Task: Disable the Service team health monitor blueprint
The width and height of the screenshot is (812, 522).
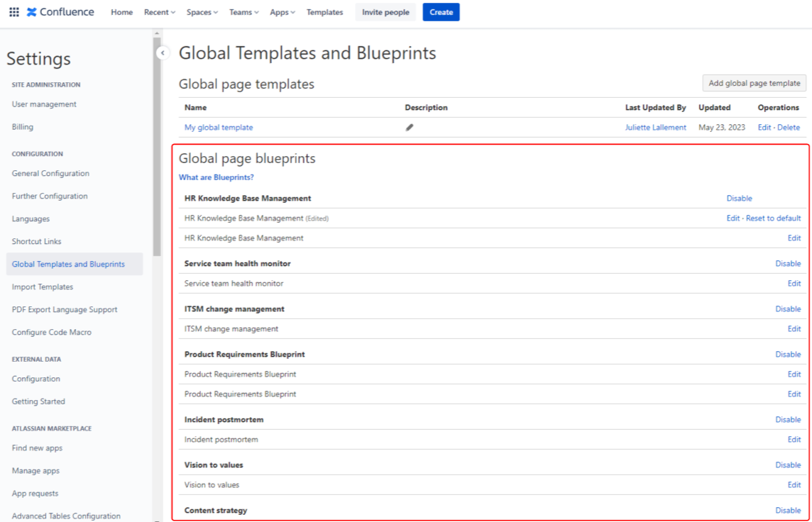Action: point(787,264)
